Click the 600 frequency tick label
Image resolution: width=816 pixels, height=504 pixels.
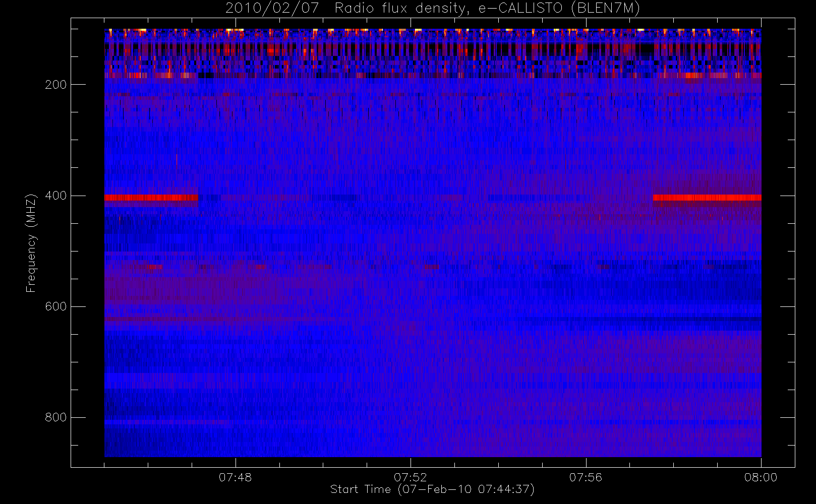55,306
